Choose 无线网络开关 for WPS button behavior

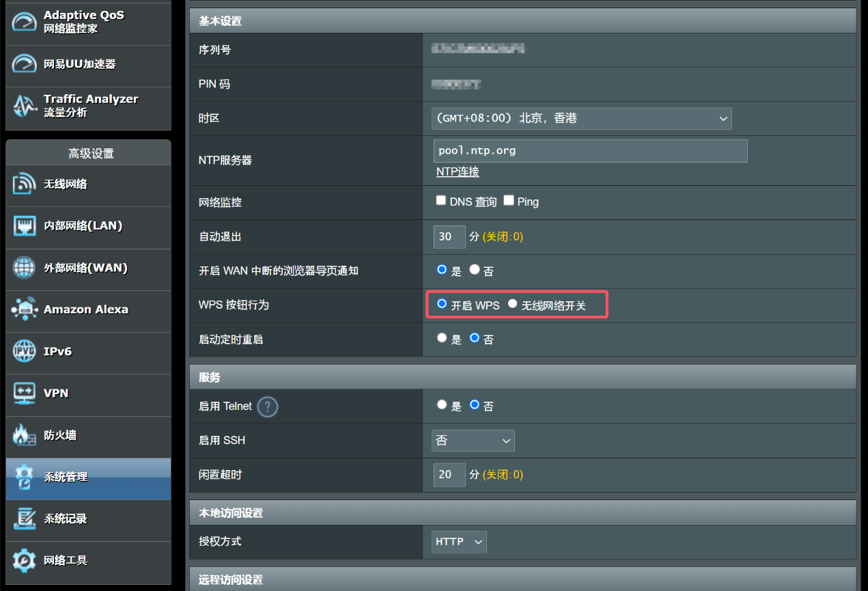click(513, 304)
